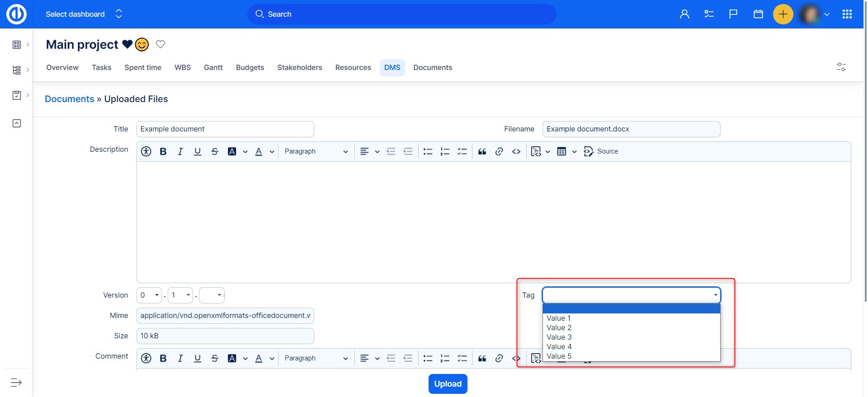Click the flag icon in top bar

click(733, 14)
